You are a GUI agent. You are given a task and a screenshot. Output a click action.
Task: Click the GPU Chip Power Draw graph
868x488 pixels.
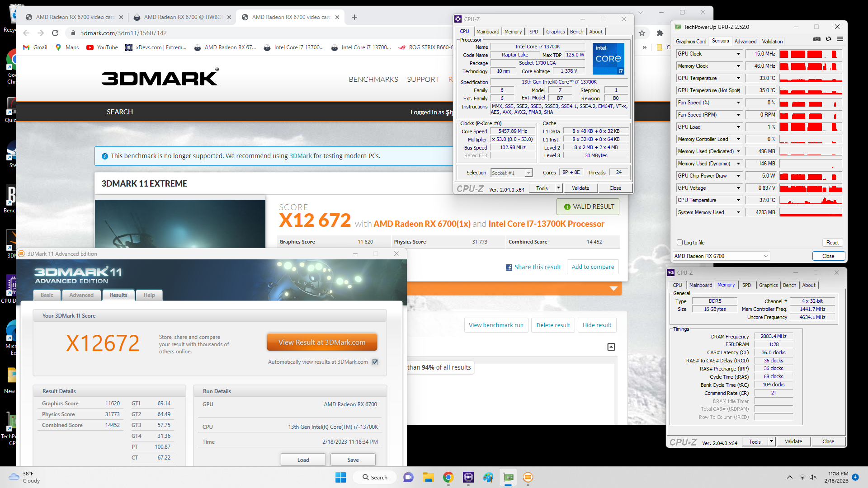pos(811,176)
